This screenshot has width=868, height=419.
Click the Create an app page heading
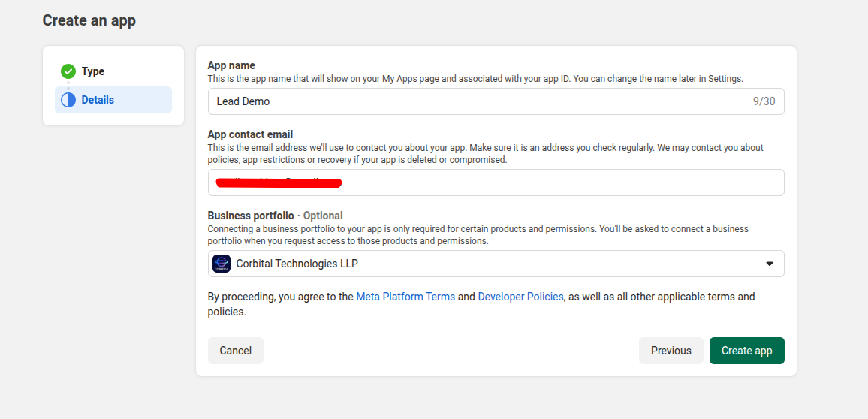coord(89,20)
